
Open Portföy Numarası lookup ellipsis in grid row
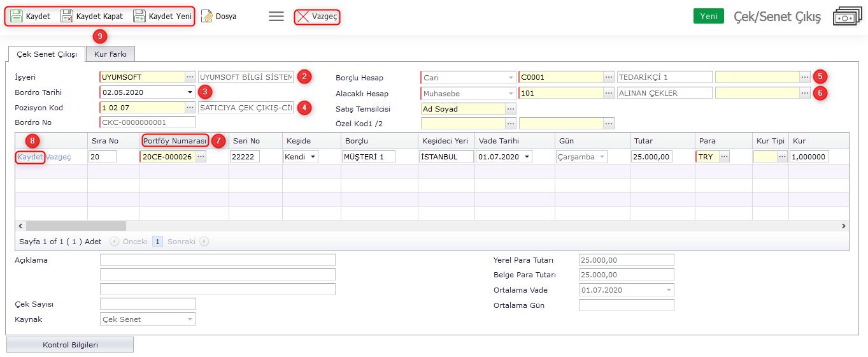201,157
